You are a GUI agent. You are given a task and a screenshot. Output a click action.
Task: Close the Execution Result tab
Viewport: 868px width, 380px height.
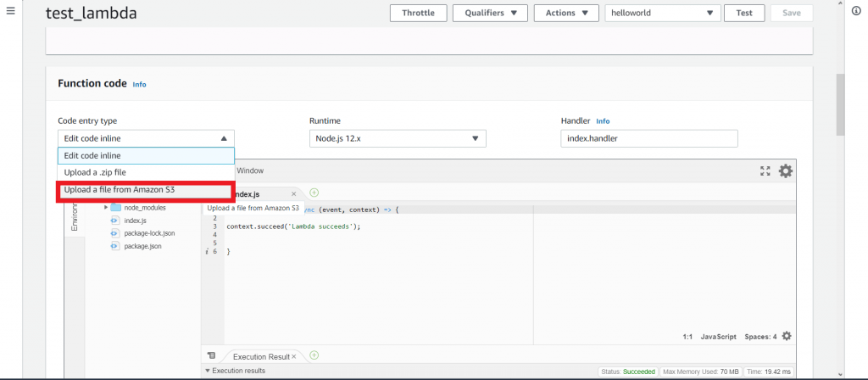[x=296, y=357]
